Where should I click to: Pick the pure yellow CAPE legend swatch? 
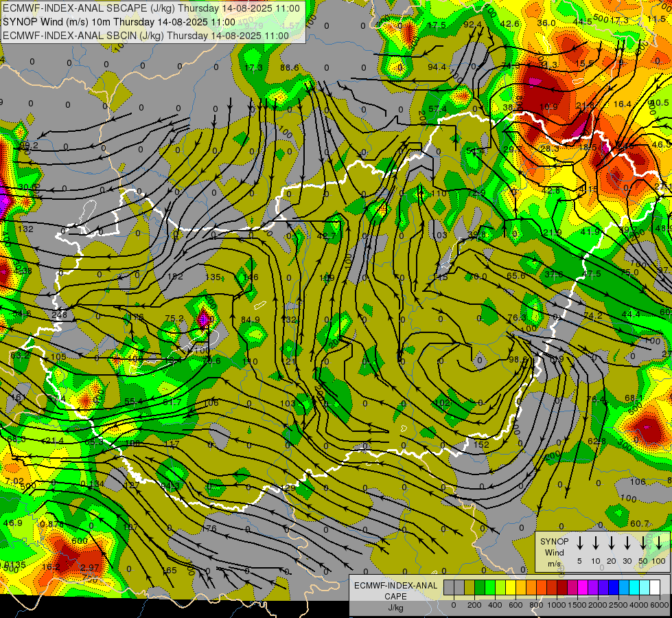coord(511,588)
